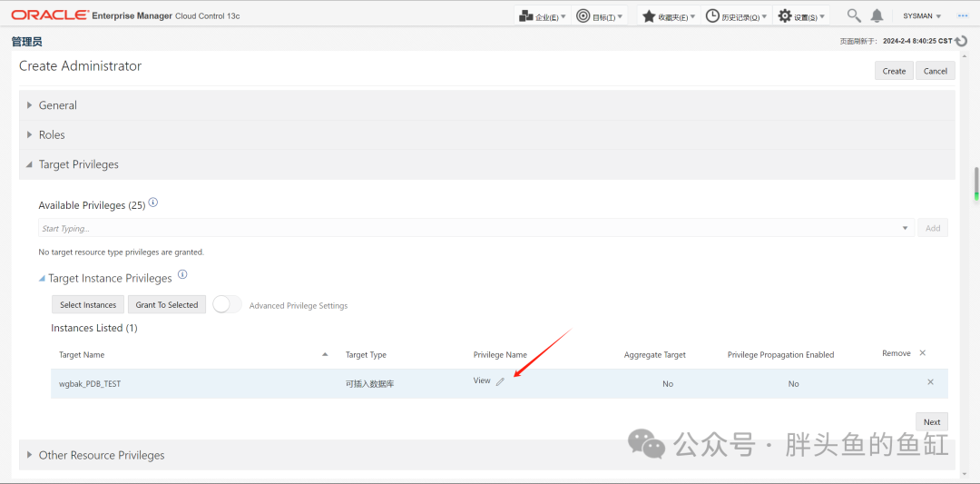This screenshot has height=484, width=980.
Task: Expand the Other Resource Privileges section
Action: click(29, 455)
